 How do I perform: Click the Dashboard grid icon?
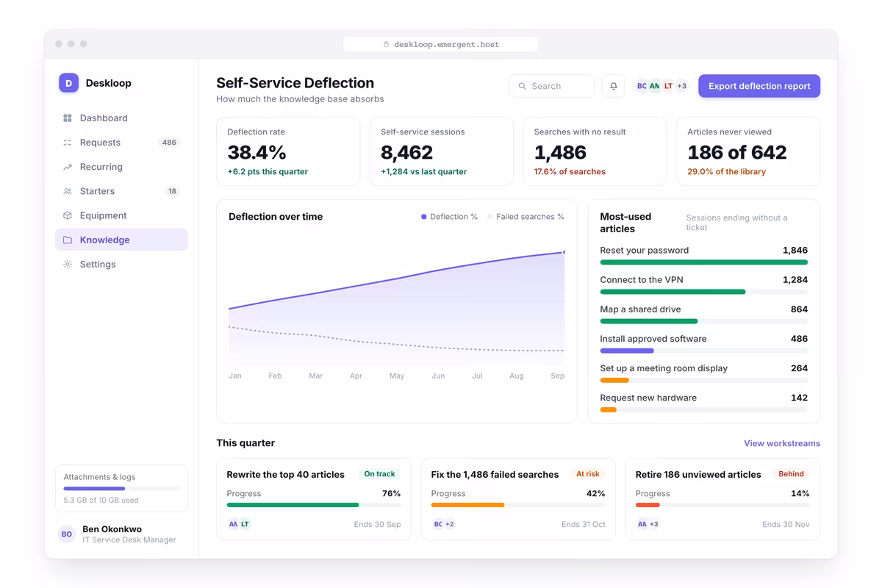click(68, 118)
